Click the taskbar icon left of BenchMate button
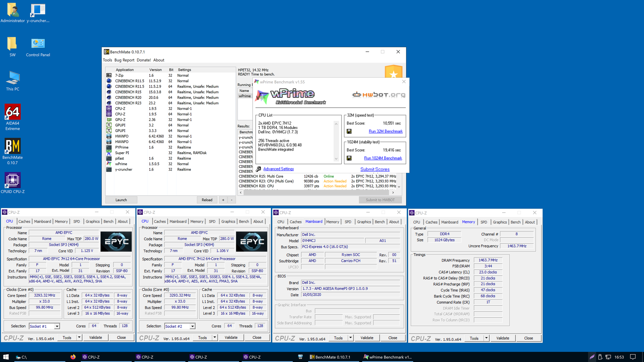Image resolution: width=644 pixels, height=362 pixels. pyautogui.click(x=300, y=357)
